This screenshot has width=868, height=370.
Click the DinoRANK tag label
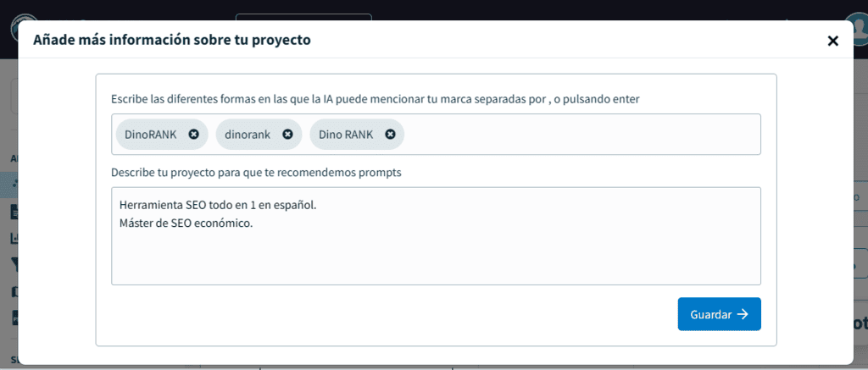click(x=151, y=135)
